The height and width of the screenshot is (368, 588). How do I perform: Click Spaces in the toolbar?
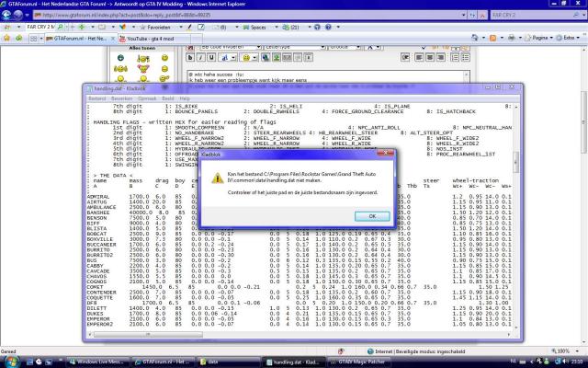pos(254,27)
